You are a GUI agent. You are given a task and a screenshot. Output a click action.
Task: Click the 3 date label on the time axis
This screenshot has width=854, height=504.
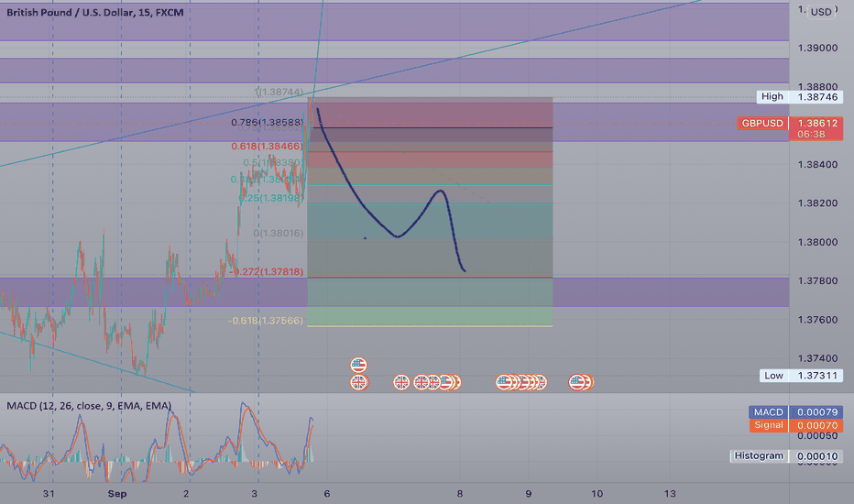255,494
